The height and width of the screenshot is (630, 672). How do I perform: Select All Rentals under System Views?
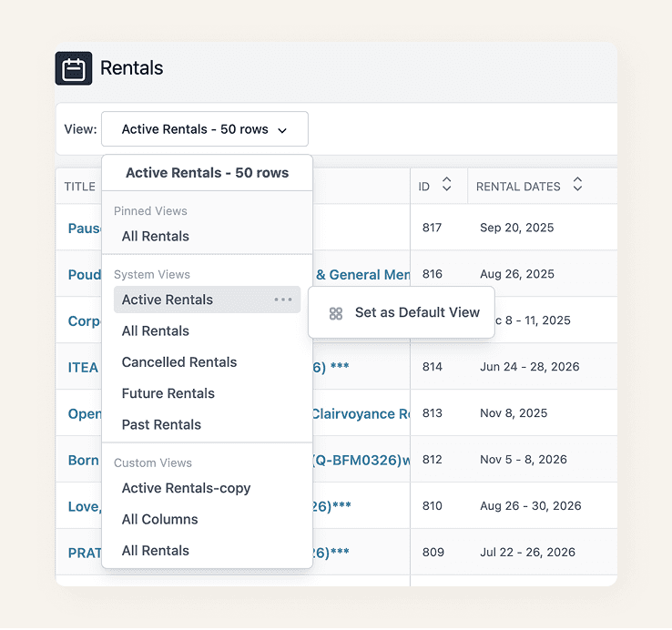tap(155, 330)
